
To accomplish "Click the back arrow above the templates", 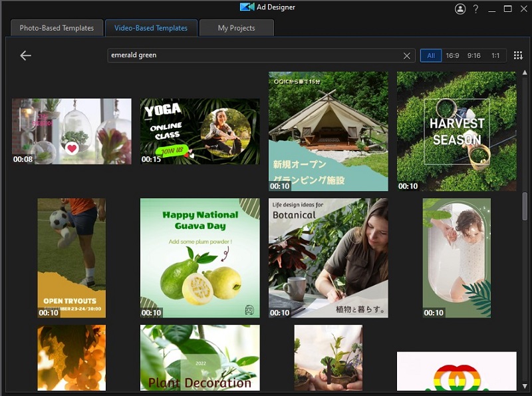I will [x=25, y=56].
